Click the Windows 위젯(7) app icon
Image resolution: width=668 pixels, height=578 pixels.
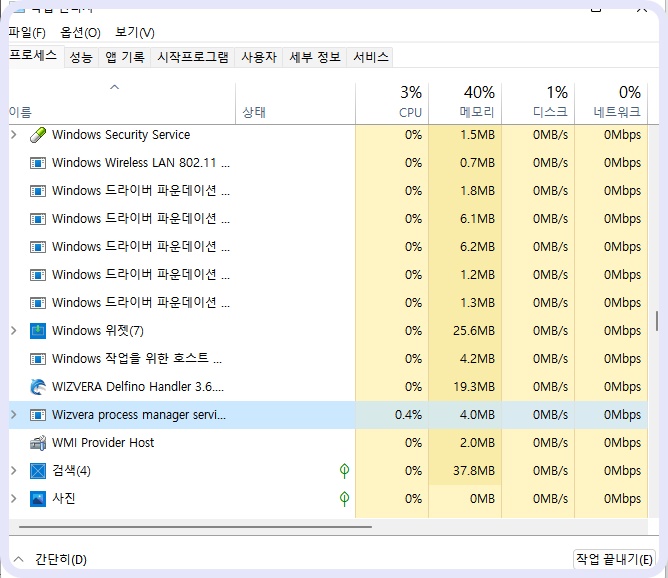pos(38,331)
